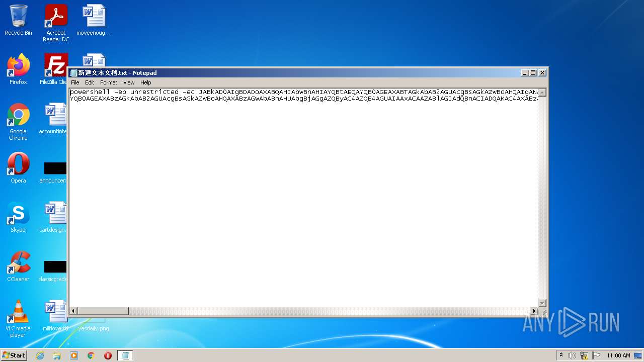Screen dimensions: 644x362
Task: Open the Action Center flag icon
Action: click(596, 355)
